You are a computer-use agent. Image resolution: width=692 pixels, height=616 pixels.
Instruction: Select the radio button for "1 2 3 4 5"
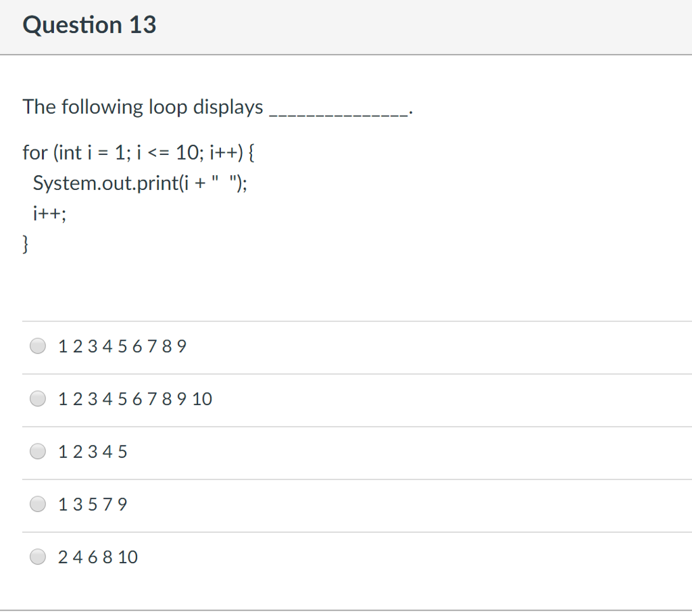point(38,451)
